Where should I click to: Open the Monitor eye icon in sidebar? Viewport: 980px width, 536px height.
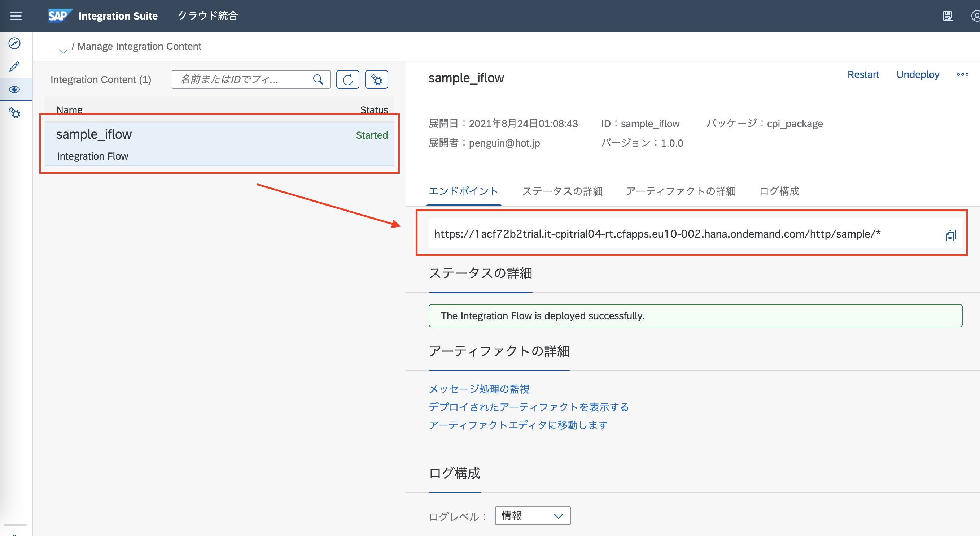(x=14, y=90)
